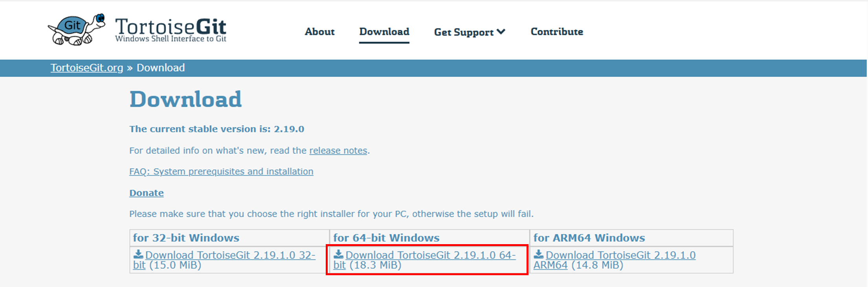The height and width of the screenshot is (287, 868).
Task: Open FAQ: System prerequisites and installation
Action: 221,171
